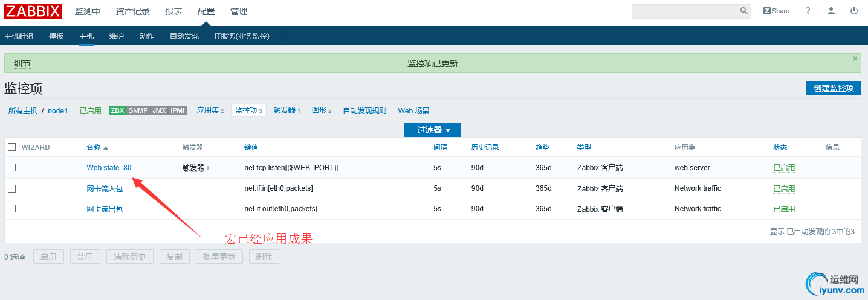
Task: Open the 网卡流入包 item
Action: pos(105,189)
